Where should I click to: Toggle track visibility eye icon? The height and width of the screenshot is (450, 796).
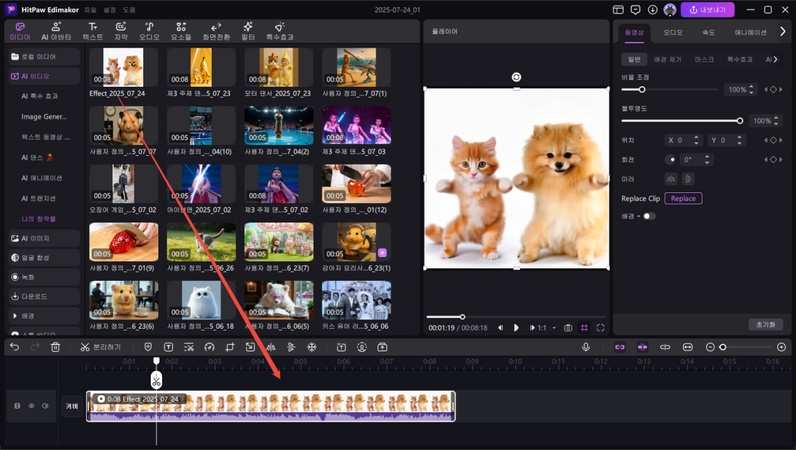tap(31, 406)
